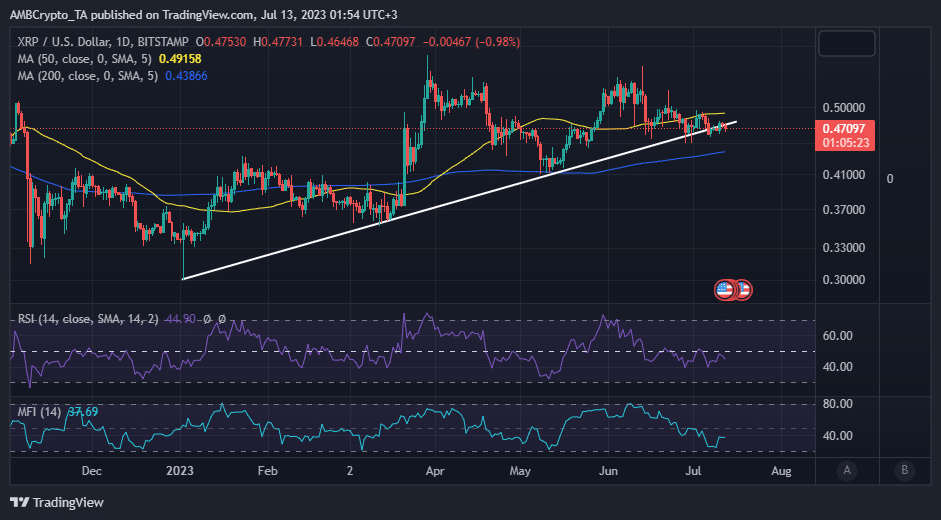The height and width of the screenshot is (520, 941).
Task: Click the US flag economic event icon
Action: (725, 290)
